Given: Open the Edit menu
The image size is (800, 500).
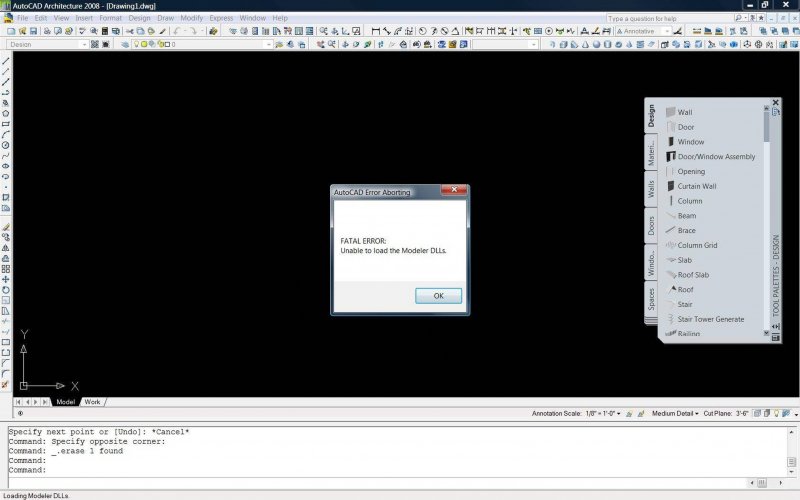Looking at the screenshot, I should coord(41,18).
